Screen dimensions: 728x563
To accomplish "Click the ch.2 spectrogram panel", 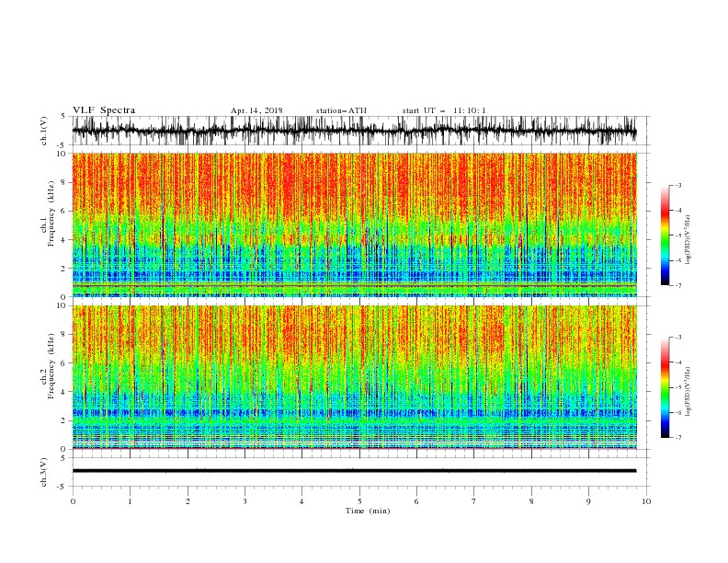I will [x=354, y=377].
